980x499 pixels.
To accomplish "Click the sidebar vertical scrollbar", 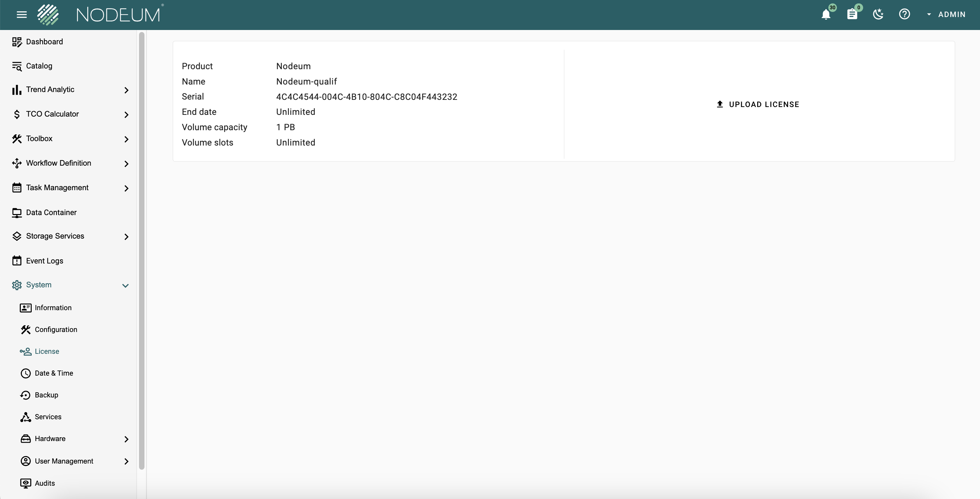I will pos(141,251).
